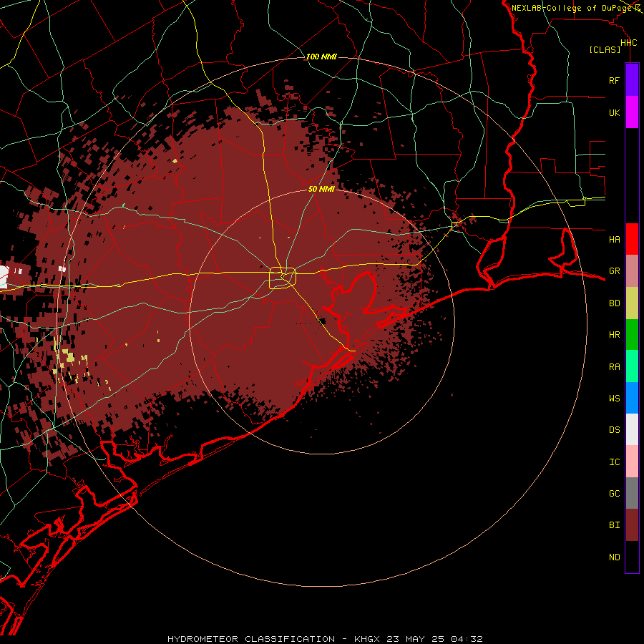Screen dimensions: 644x644
Task: Click the RF legend label
Action: tap(614, 80)
